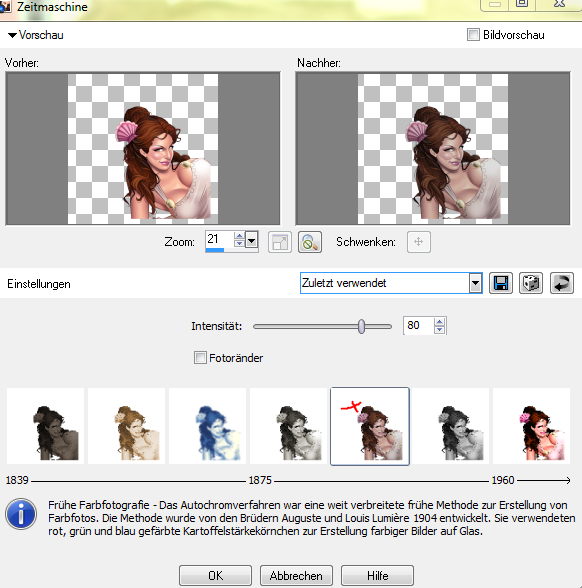
Task: Open the Zoom value dropdown arrow
Action: 252,240
